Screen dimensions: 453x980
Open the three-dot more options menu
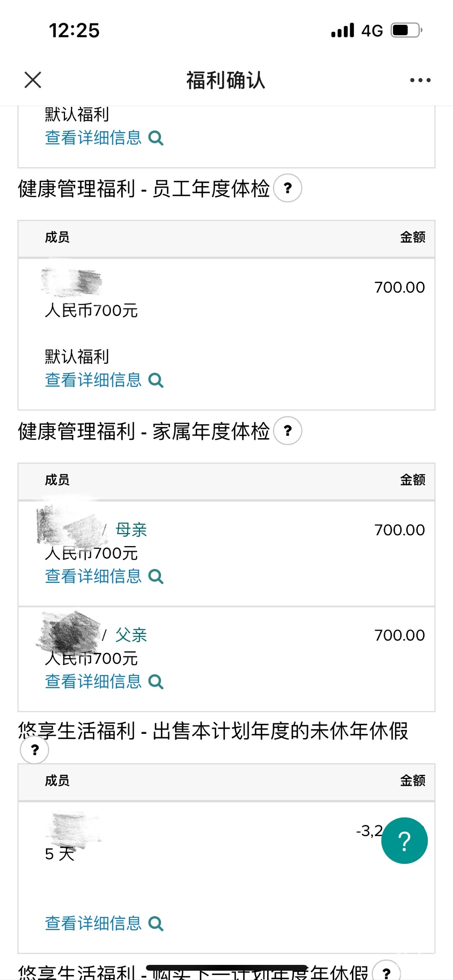(x=420, y=80)
